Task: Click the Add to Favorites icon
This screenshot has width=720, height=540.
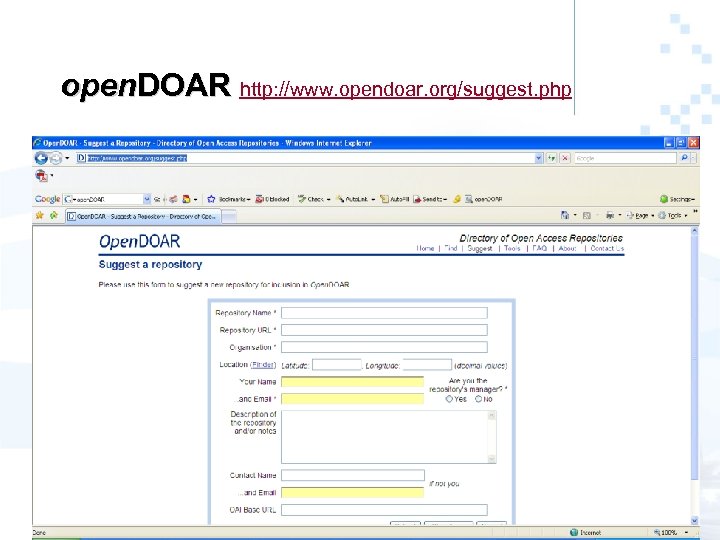Action: coord(54,215)
